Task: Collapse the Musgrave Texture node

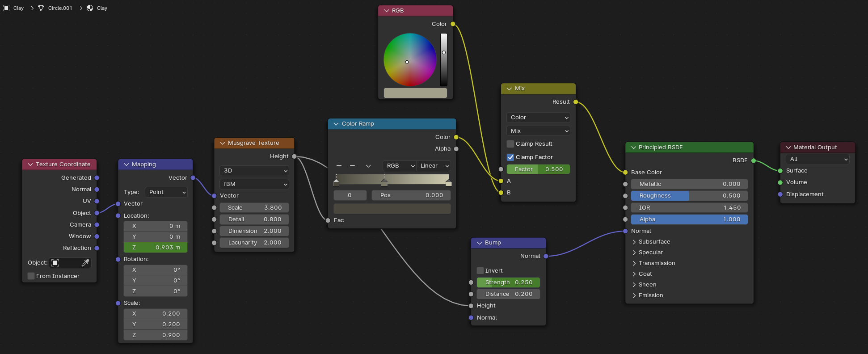Action: click(x=223, y=143)
